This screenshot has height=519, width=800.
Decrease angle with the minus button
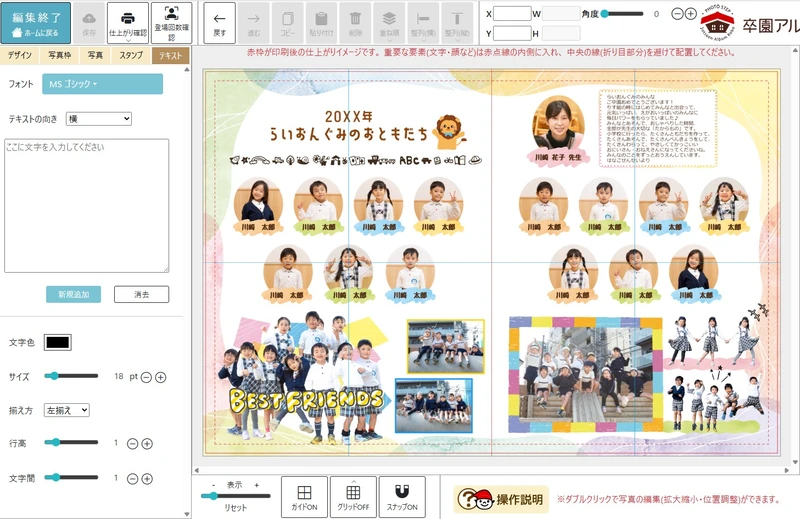point(677,14)
